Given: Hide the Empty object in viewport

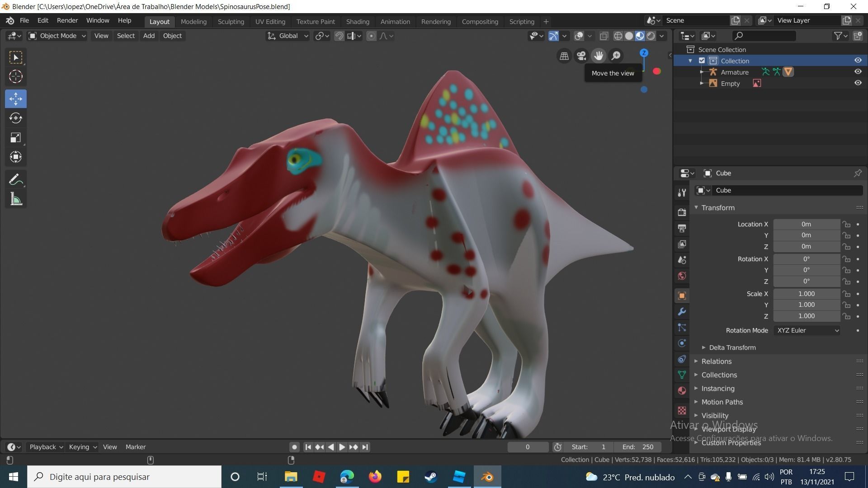Looking at the screenshot, I should [858, 83].
